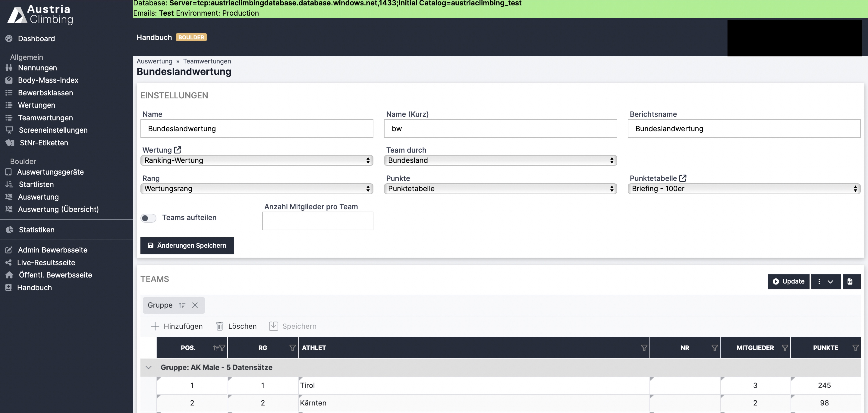
Task: Go to Statistiken in sidebar
Action: coord(36,230)
